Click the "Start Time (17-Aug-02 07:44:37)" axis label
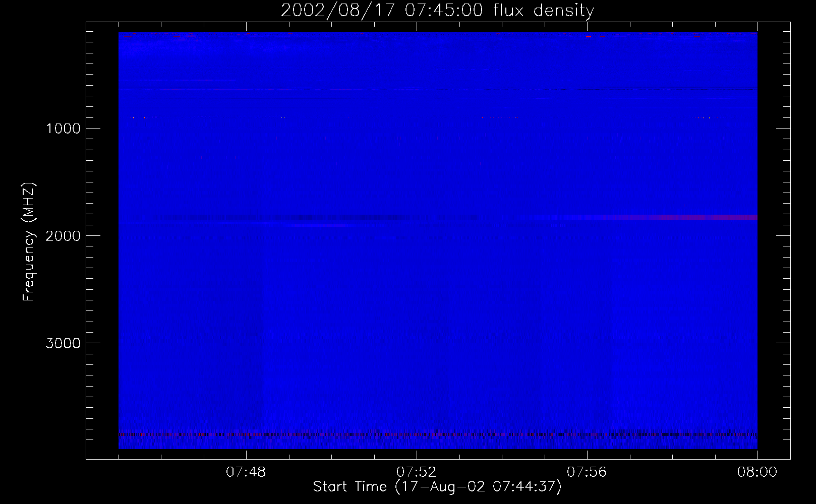Screen dimensions: 816x504 pos(437,487)
